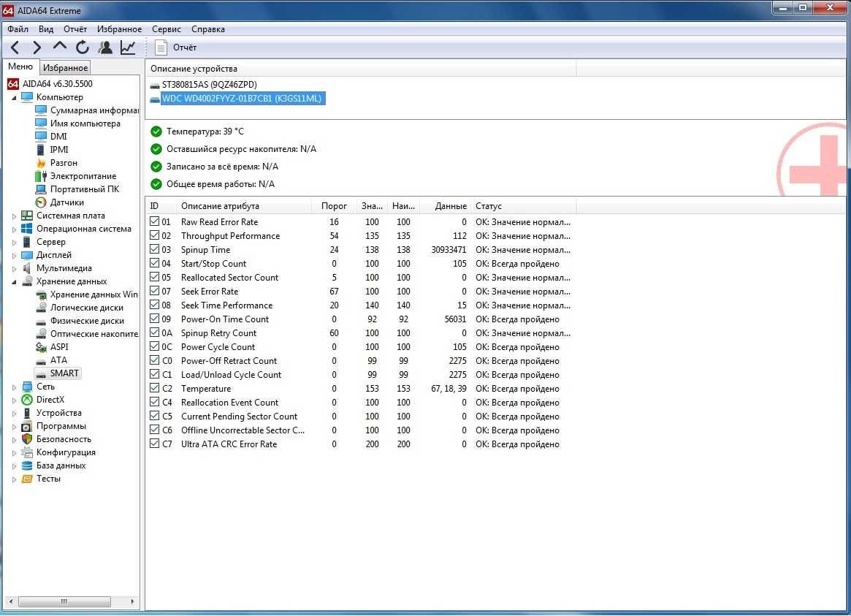Open the user icon in the toolbar
The height and width of the screenshot is (616, 851).
[x=105, y=47]
